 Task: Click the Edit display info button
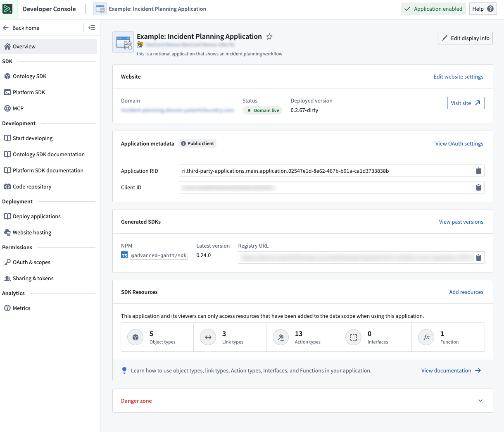click(465, 38)
